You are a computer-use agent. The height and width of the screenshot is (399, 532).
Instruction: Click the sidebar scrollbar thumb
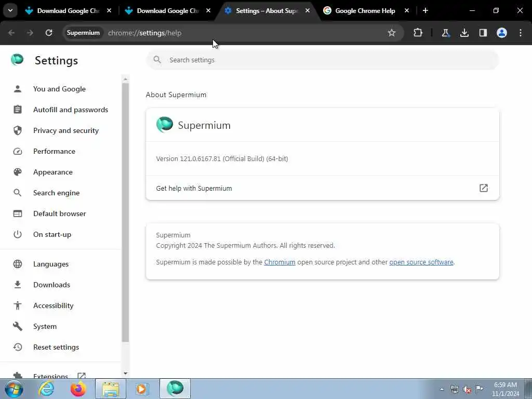pyautogui.click(x=125, y=212)
